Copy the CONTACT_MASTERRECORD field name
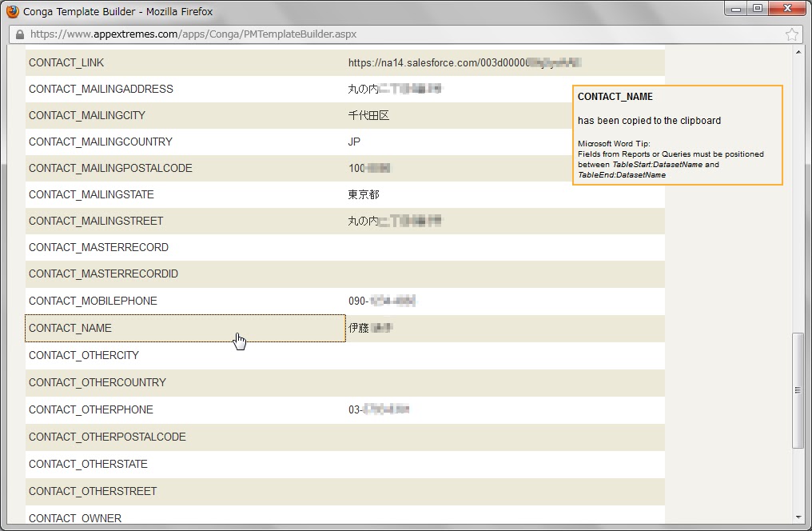The height and width of the screenshot is (531, 812). coord(98,248)
